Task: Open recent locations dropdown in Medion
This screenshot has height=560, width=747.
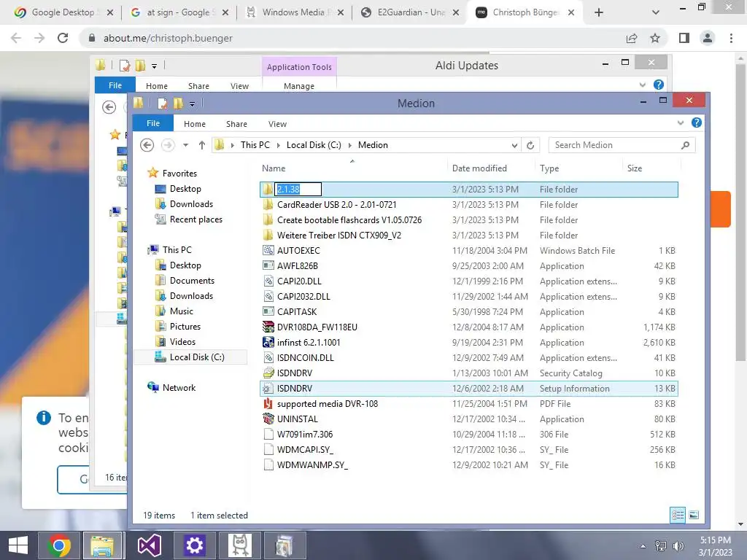Action: coord(186,145)
